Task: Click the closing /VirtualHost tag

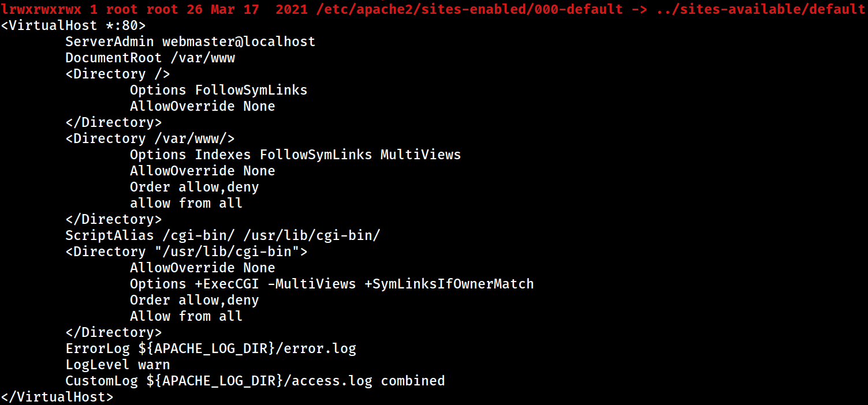Action: pyautogui.click(x=57, y=397)
